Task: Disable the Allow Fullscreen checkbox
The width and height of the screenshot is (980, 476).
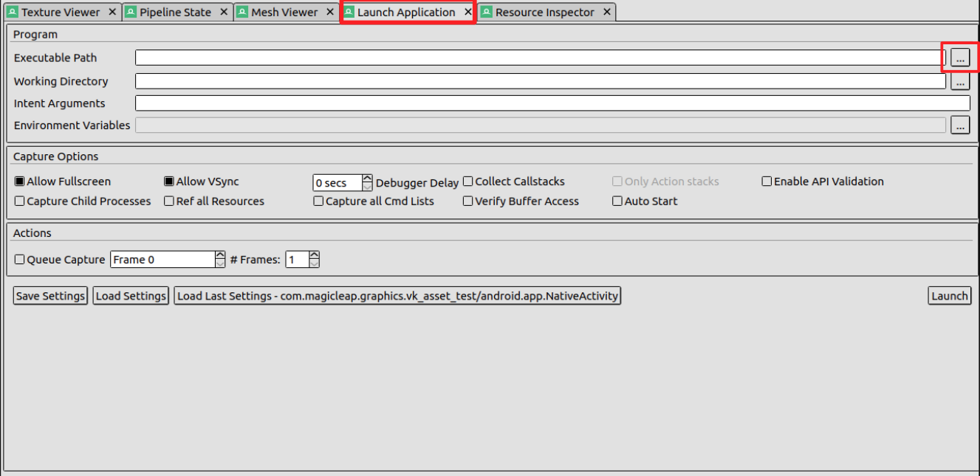Action: 20,182
